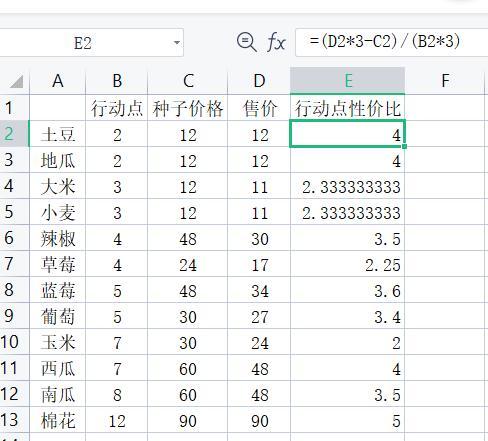Select the 行动点性价比 header cell
Viewport: 488px width, 441px height.
tap(348, 108)
